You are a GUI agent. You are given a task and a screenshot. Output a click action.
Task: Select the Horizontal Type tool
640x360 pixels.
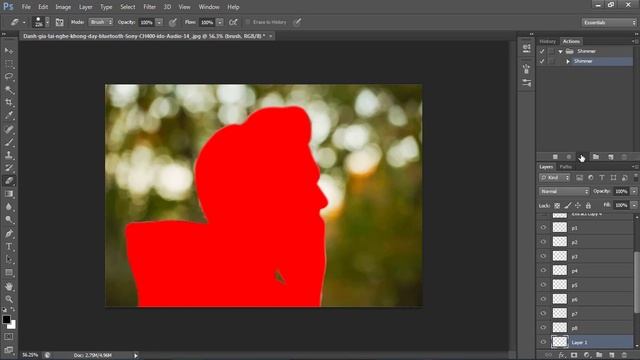pos(9,247)
